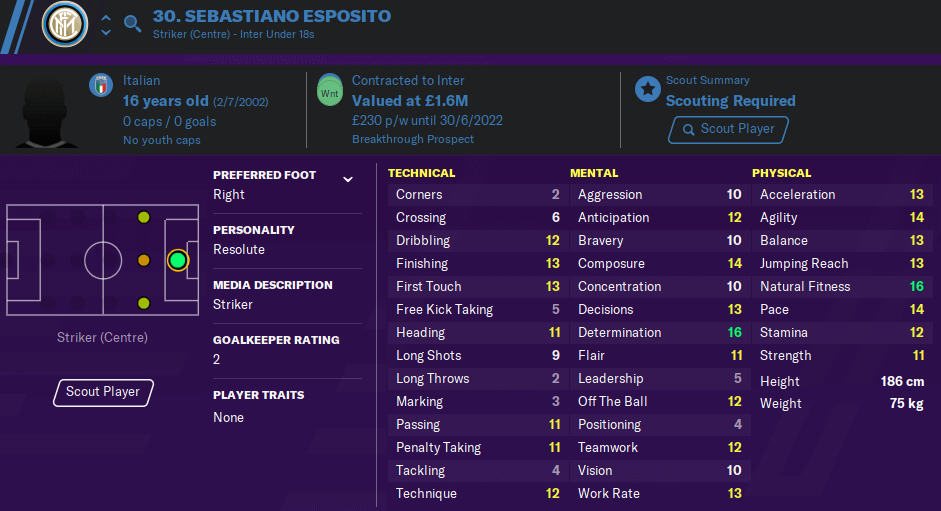Click the player silhouette portrait
Image resolution: width=941 pixels, height=511 pixels.
coord(46,112)
